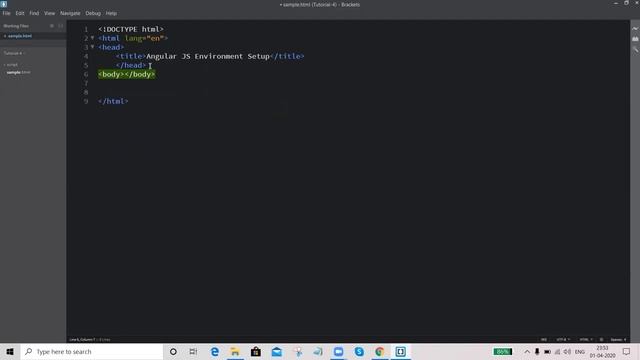Open the notification center icon

click(627, 351)
